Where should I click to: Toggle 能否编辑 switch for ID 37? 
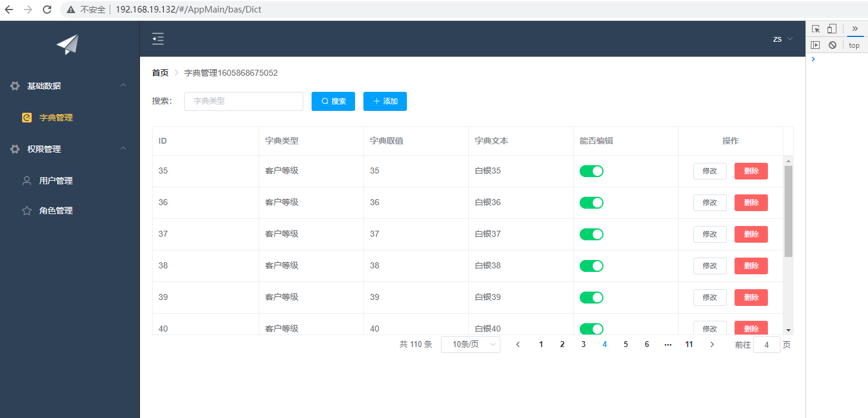[x=592, y=234]
